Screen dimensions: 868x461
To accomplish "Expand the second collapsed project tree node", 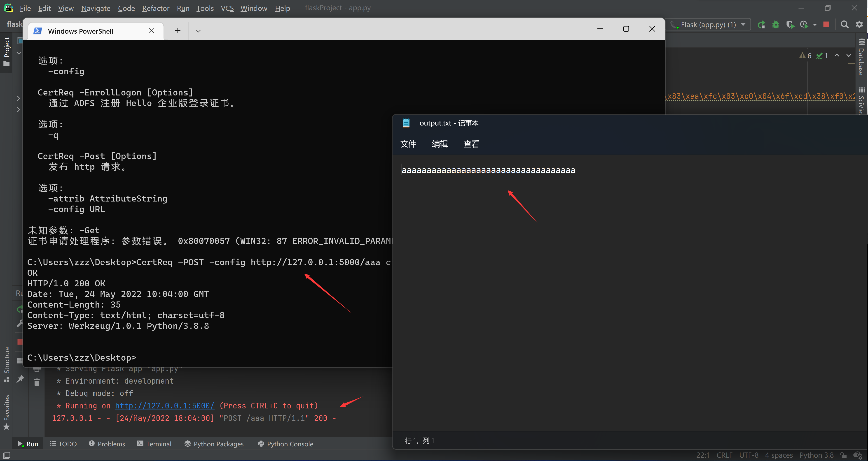I will pyautogui.click(x=19, y=109).
